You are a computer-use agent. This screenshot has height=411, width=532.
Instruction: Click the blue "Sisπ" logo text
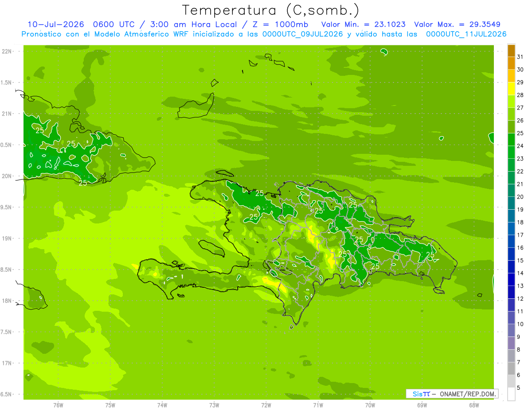(421, 394)
